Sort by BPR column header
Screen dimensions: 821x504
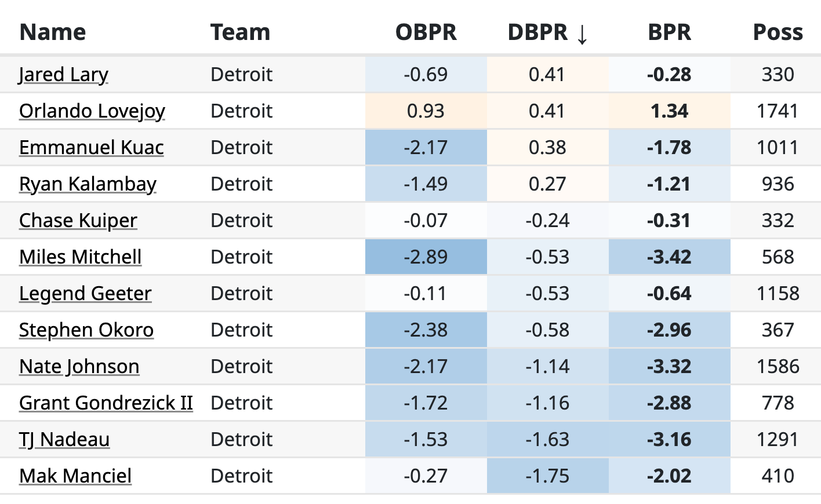click(x=669, y=32)
